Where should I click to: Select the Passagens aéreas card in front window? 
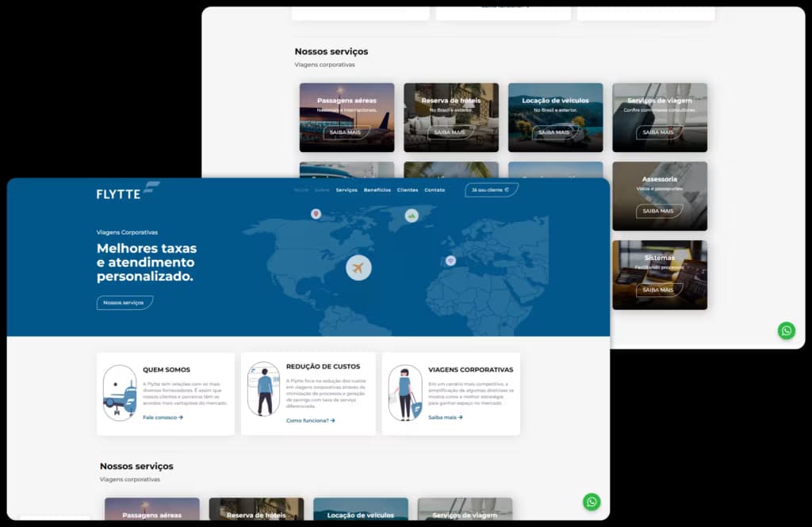point(151,509)
